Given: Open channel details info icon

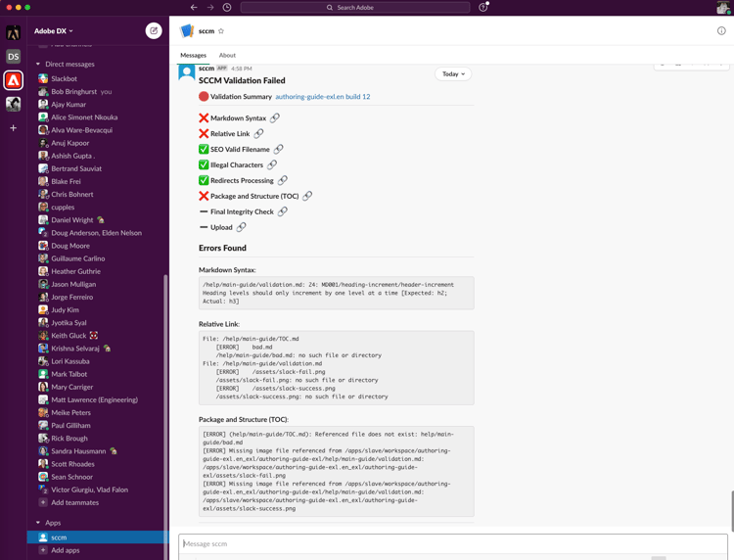Looking at the screenshot, I should [x=721, y=31].
